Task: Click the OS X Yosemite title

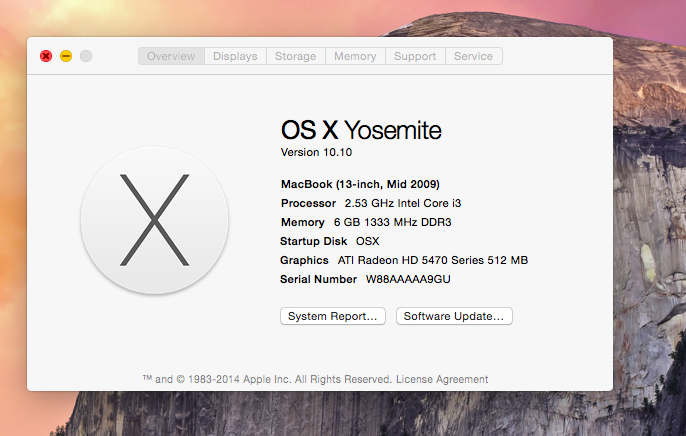Action: click(x=361, y=130)
